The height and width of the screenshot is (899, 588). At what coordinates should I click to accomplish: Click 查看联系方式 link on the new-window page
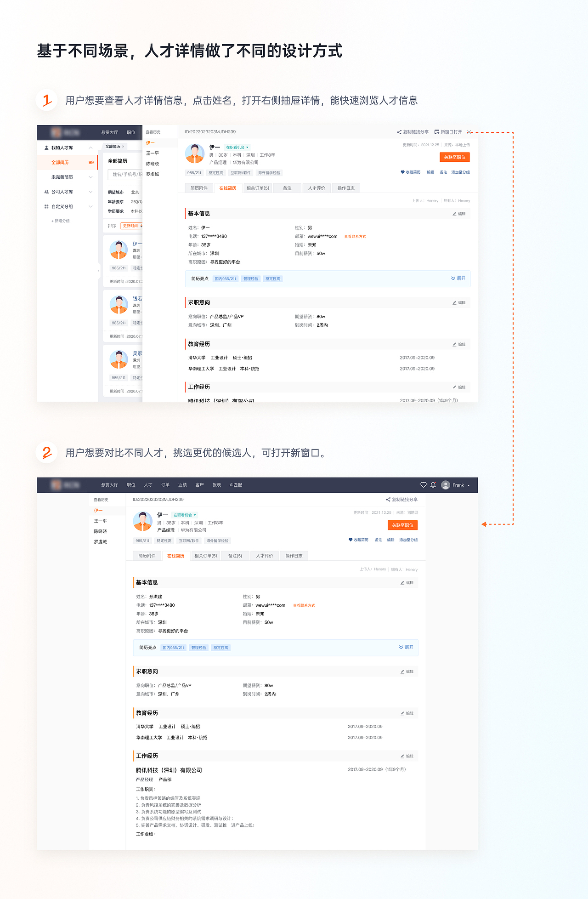pos(304,606)
